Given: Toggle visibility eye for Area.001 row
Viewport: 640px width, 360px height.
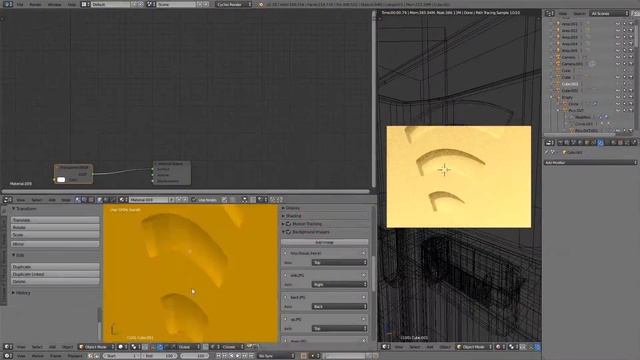Looking at the screenshot, I should click(x=618, y=24).
